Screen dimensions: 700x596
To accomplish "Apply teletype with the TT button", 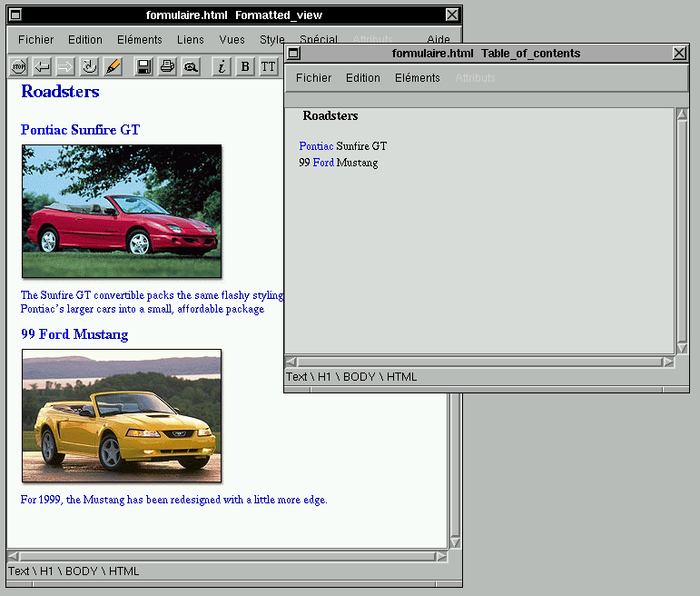I will click(269, 66).
